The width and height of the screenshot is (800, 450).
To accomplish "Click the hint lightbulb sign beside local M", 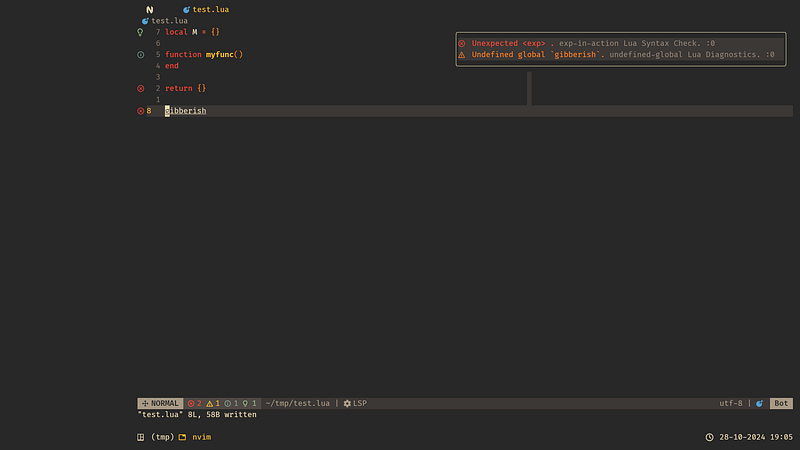I will [x=140, y=32].
